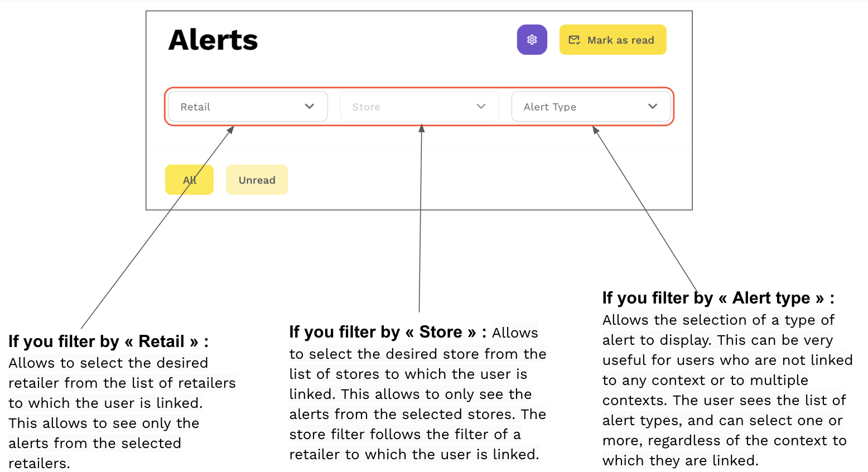
Task: Click the Retail dropdown chevron arrow
Action: [x=309, y=107]
